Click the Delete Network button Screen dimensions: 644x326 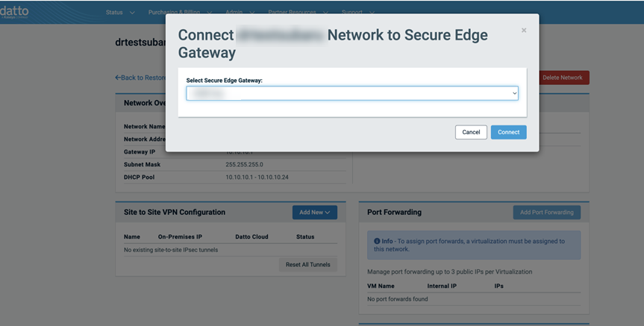(x=562, y=78)
